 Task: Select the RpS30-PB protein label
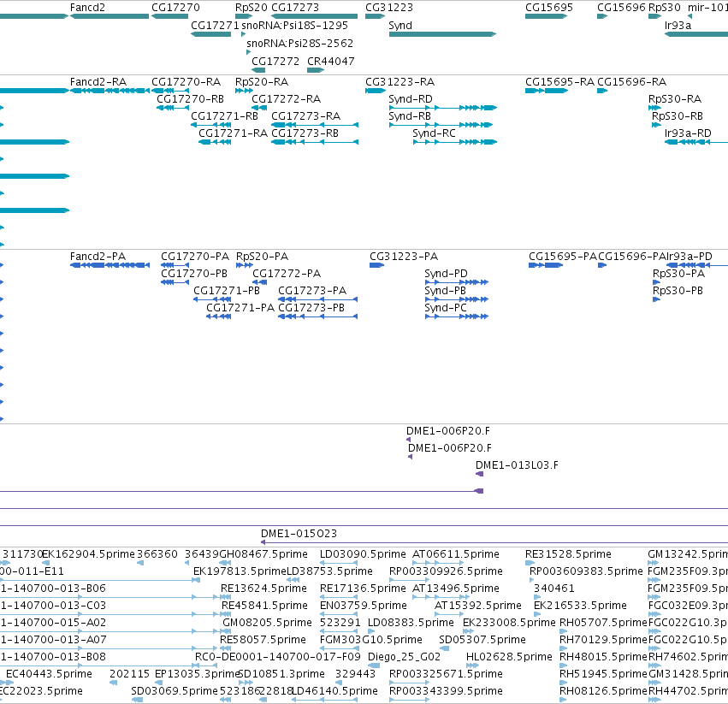[678, 291]
